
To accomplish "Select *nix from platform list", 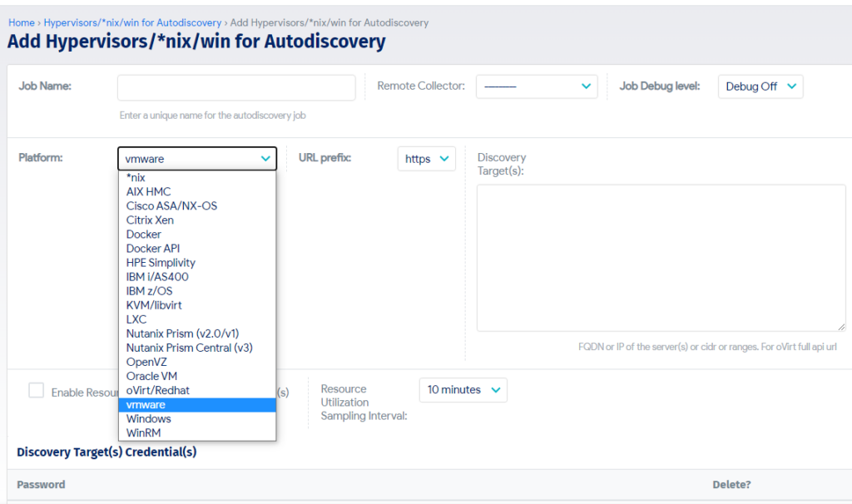I will click(197, 178).
